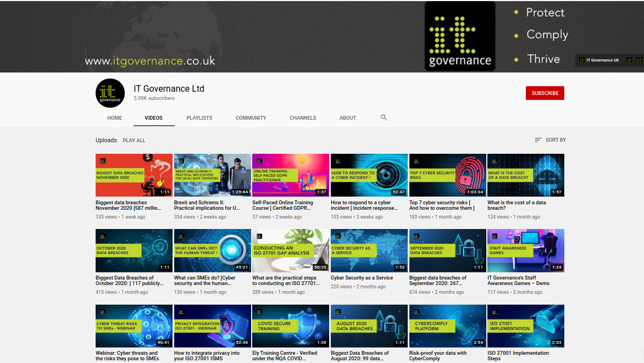The width and height of the screenshot is (644, 363).
Task: Open What Can SMEs Do thumbnail
Action: click(212, 250)
